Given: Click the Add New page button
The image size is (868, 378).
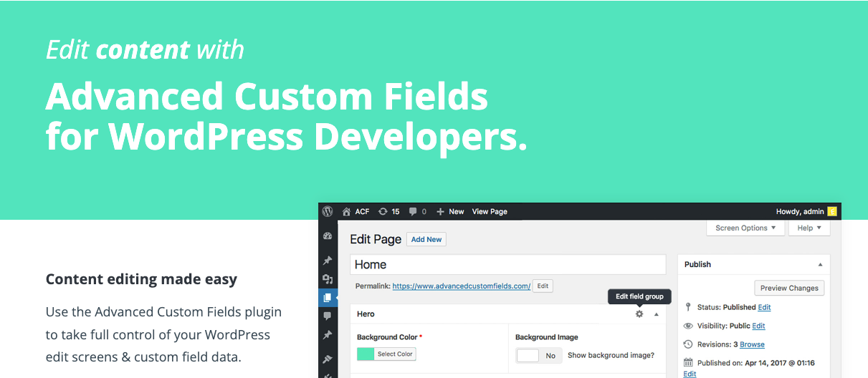Looking at the screenshot, I should (426, 239).
